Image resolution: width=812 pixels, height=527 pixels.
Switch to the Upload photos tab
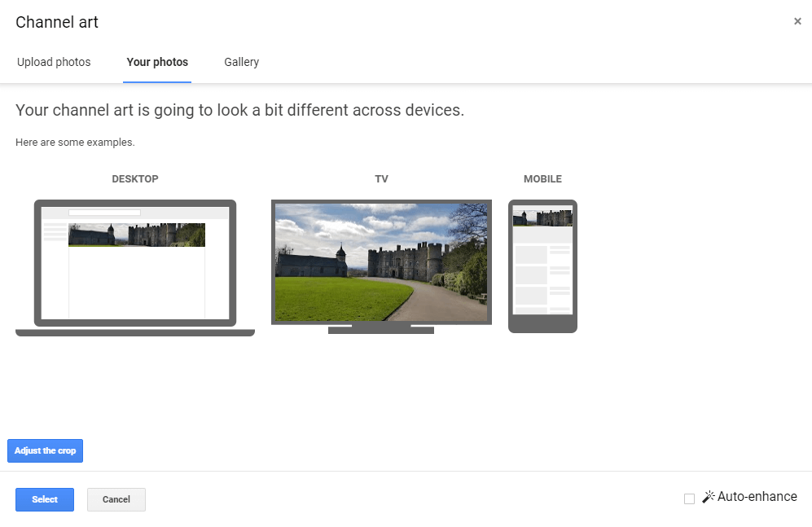[x=54, y=62]
